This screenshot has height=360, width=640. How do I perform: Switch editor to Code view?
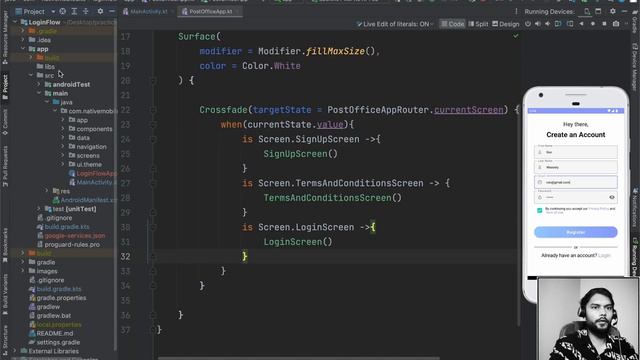click(x=452, y=24)
